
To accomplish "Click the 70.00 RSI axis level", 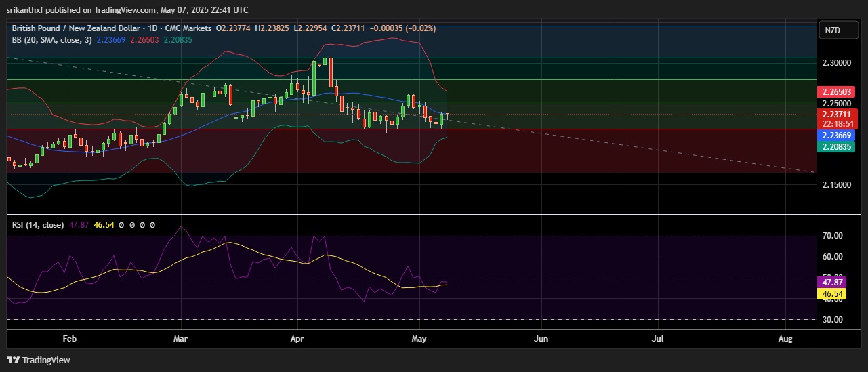I will pyautogui.click(x=833, y=236).
